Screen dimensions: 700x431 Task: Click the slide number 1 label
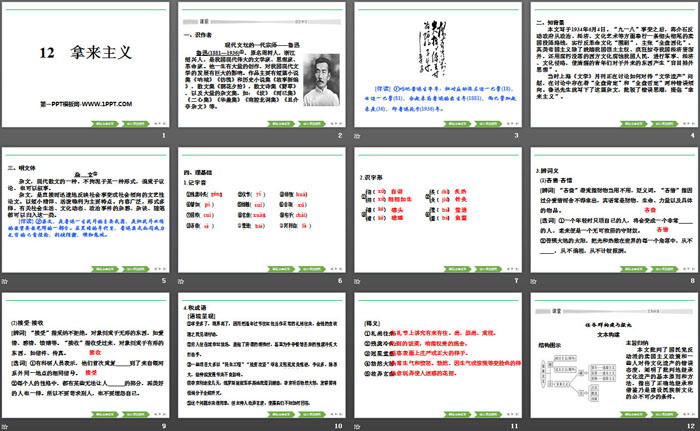pyautogui.click(x=164, y=135)
